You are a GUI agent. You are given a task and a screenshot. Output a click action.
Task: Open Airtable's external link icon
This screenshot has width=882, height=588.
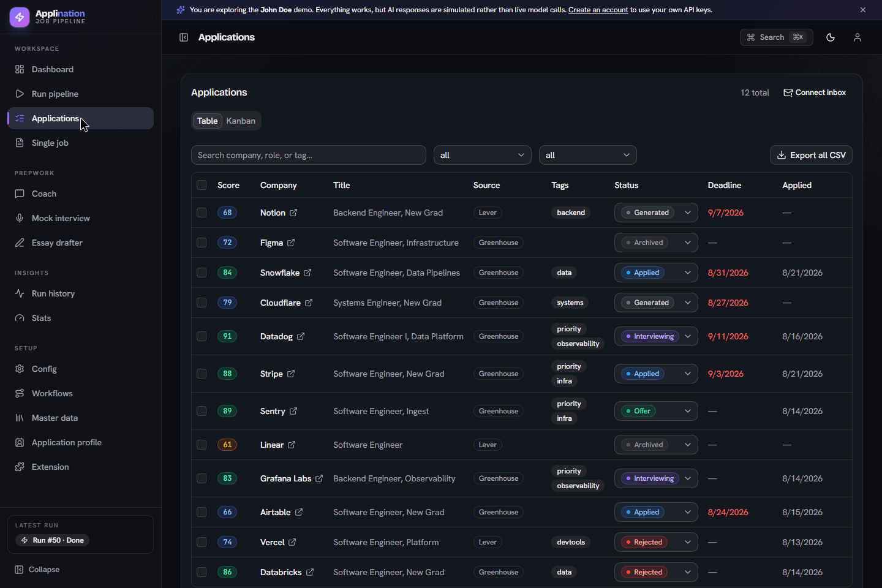tap(299, 512)
